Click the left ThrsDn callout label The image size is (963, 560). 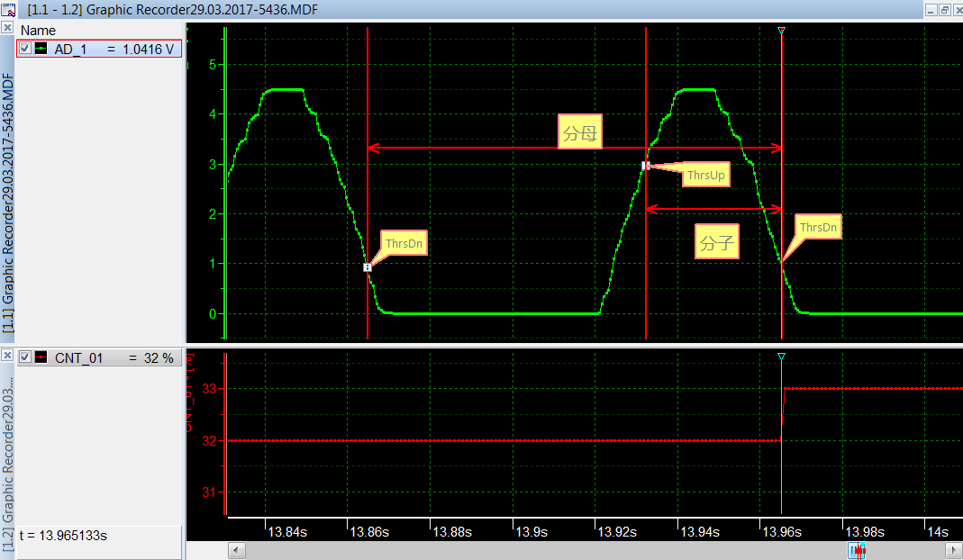point(404,244)
